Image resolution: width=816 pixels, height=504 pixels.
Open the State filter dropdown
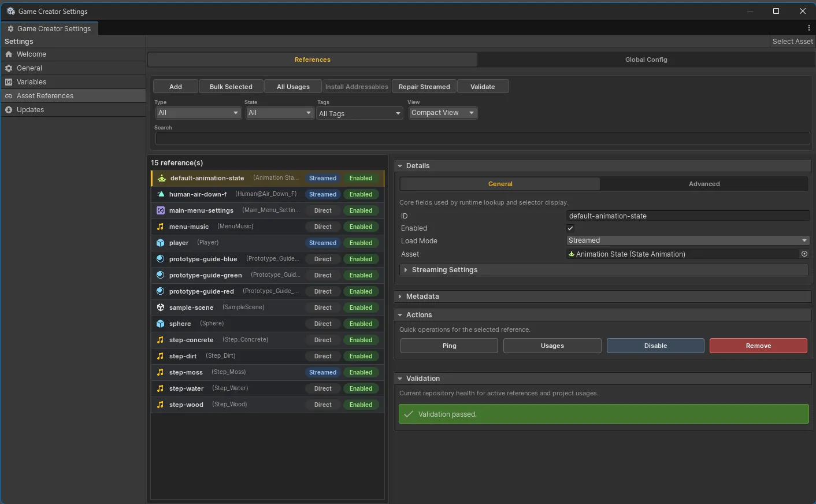click(x=279, y=113)
